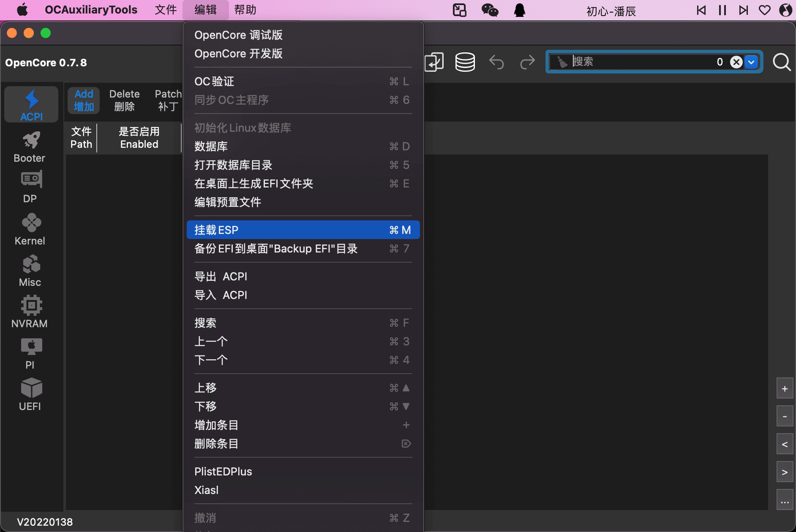
Task: Open the search options dropdown arrow
Action: [751, 62]
